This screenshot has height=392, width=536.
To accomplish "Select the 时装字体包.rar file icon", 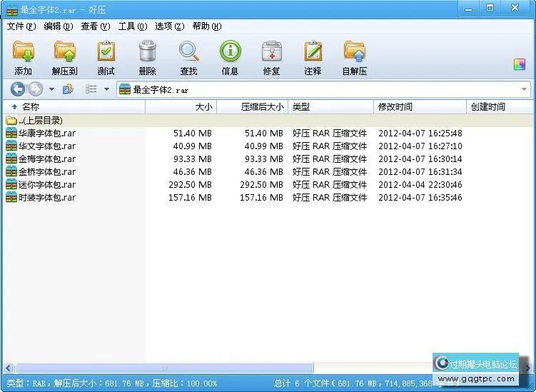I will pos(11,197).
